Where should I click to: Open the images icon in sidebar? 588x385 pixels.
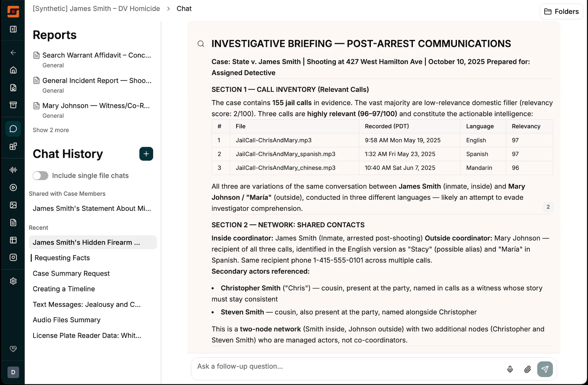[x=13, y=205]
